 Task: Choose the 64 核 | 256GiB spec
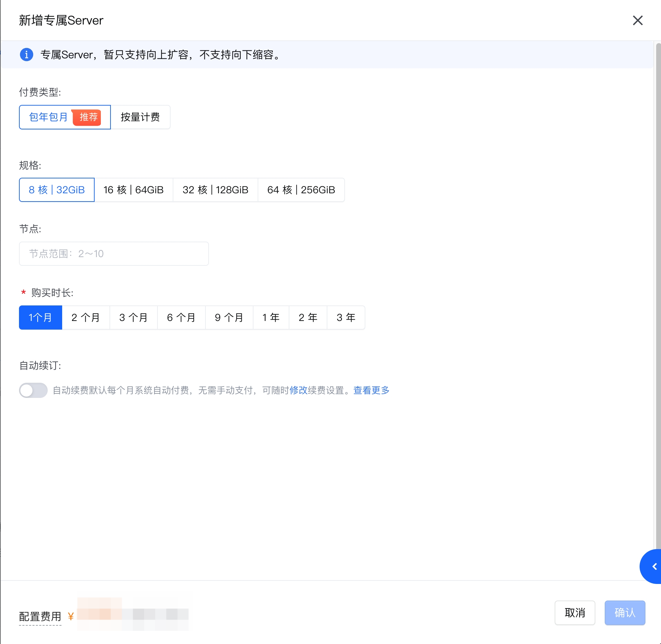301,190
